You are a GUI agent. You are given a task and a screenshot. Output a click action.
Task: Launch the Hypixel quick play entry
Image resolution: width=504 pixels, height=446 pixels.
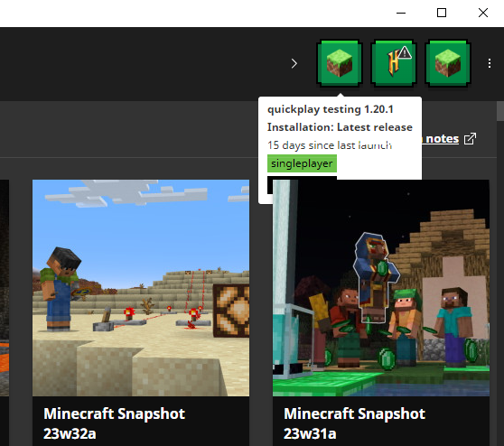tap(394, 63)
